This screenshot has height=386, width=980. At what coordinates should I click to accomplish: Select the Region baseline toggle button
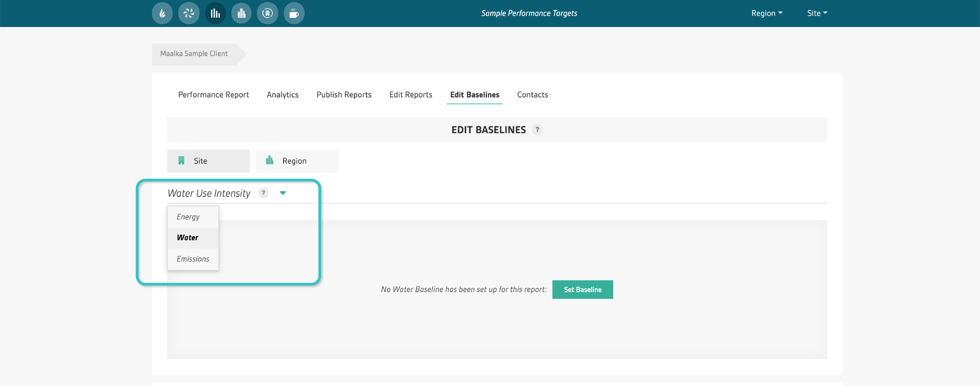tap(297, 161)
